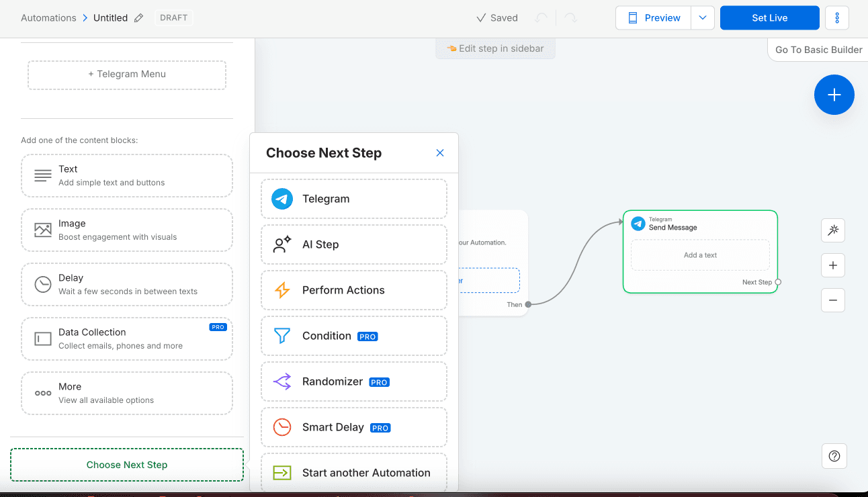Open the Automations breadcrumb link
The width and height of the screenshot is (868, 497).
tap(48, 18)
